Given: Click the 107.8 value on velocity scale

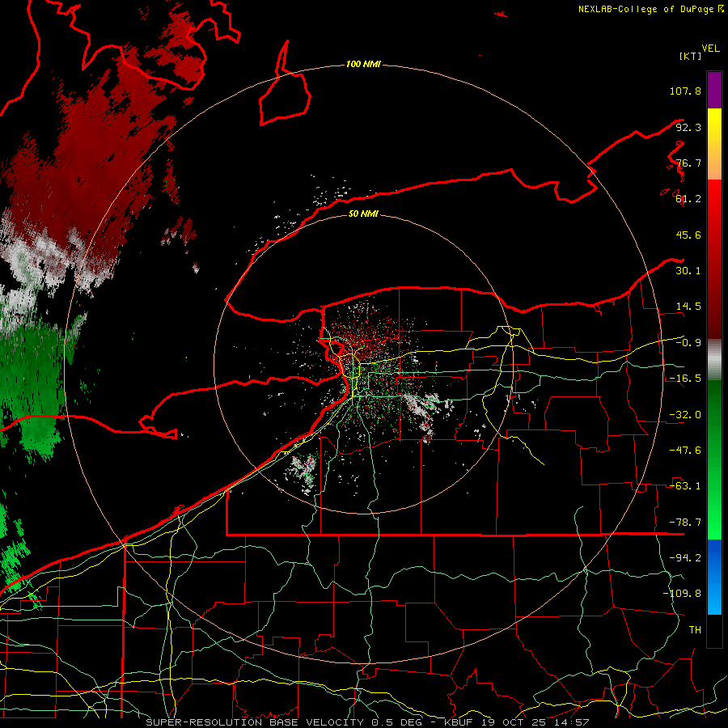Looking at the screenshot, I should pos(685,91).
